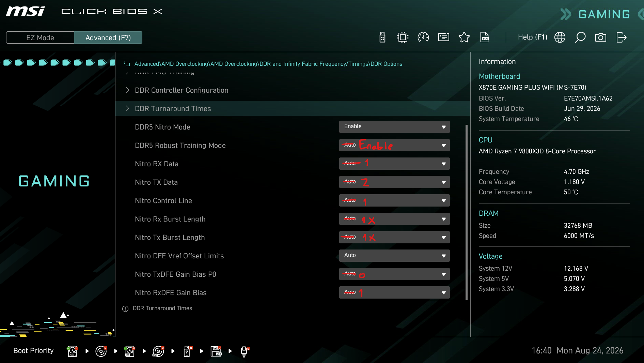The width and height of the screenshot is (644, 363).
Task: Click the info icon beside the DDR Turnaround Times description
Action: [x=125, y=309]
